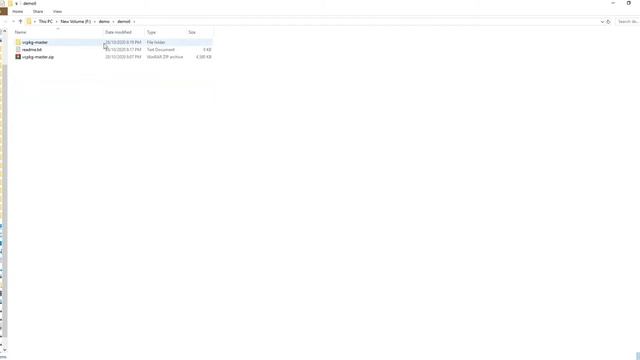Click the demo0 breadcrumb

pos(124,21)
